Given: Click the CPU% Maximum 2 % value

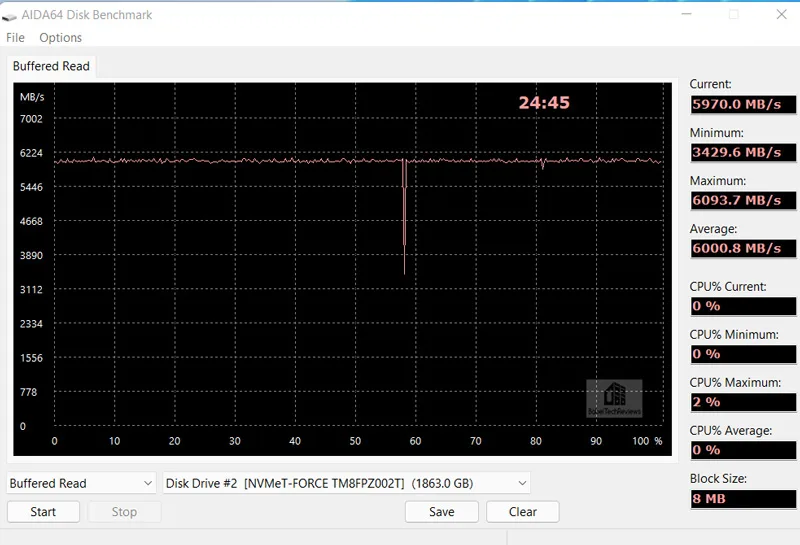Looking at the screenshot, I should [743, 402].
